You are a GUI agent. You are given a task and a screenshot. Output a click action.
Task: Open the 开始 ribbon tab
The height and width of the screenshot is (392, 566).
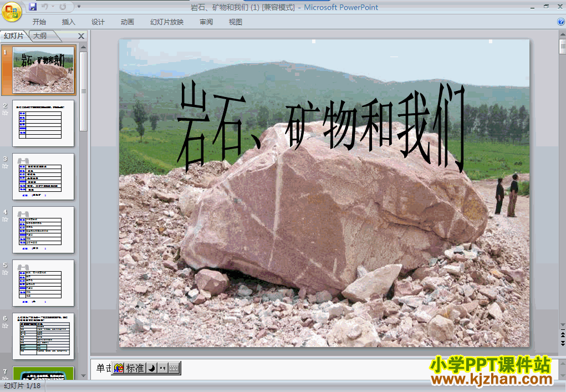39,22
